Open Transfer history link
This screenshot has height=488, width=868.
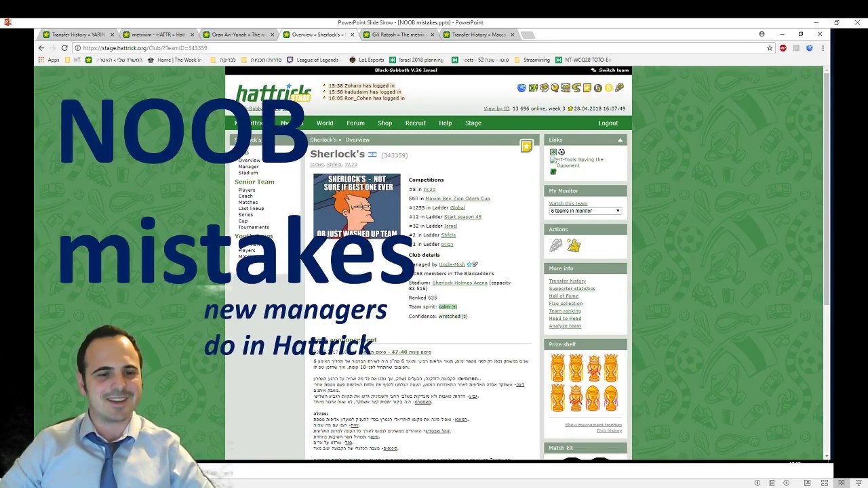point(568,281)
